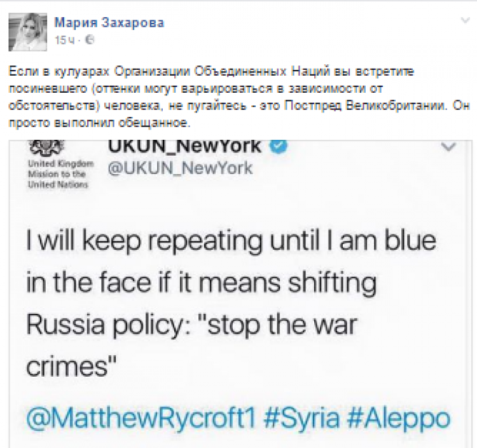Open the UKUN_NewYork display name
The width and height of the screenshot is (477, 448).
tap(184, 146)
